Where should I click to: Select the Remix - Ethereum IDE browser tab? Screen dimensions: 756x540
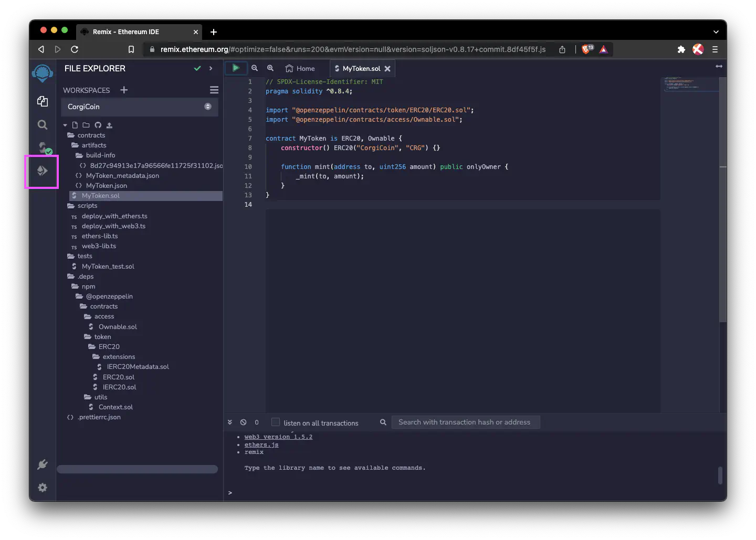point(139,32)
